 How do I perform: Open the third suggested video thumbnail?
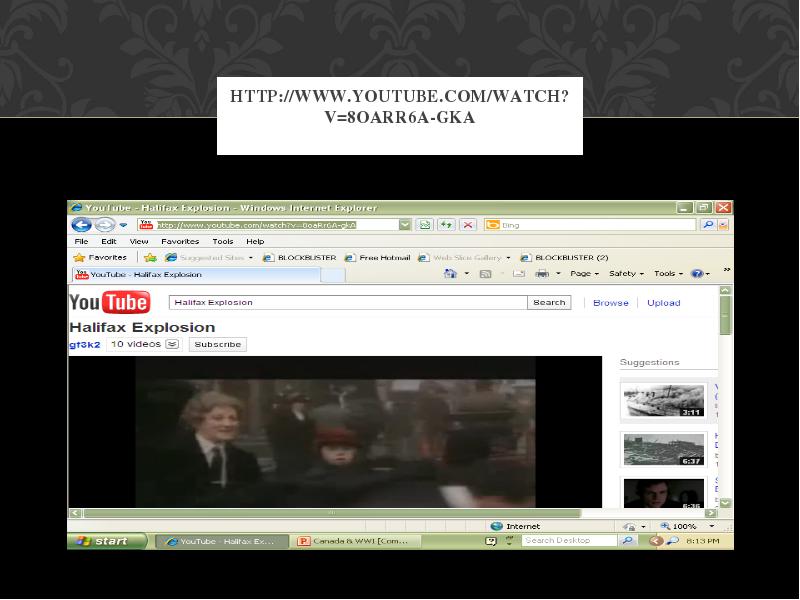click(x=664, y=493)
